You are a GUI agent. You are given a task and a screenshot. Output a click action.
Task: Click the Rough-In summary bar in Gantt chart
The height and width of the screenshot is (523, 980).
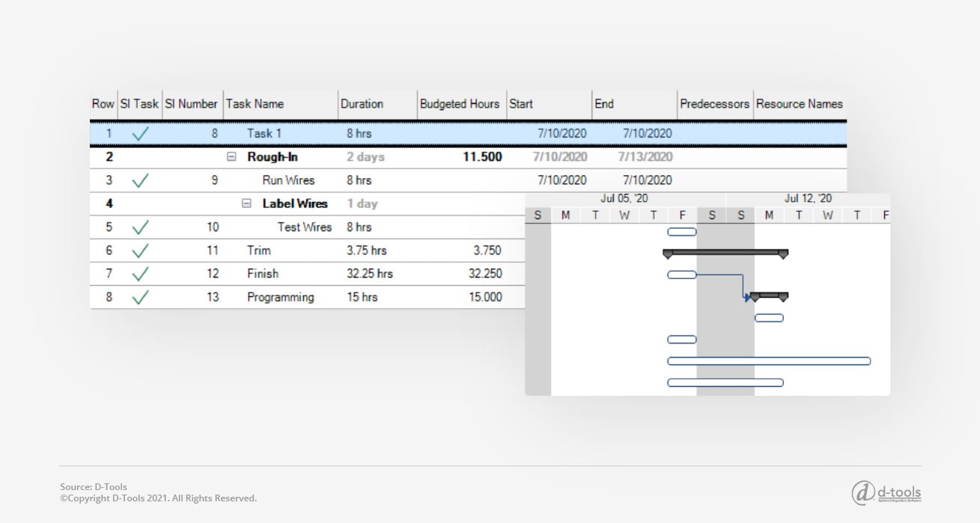[x=725, y=253]
